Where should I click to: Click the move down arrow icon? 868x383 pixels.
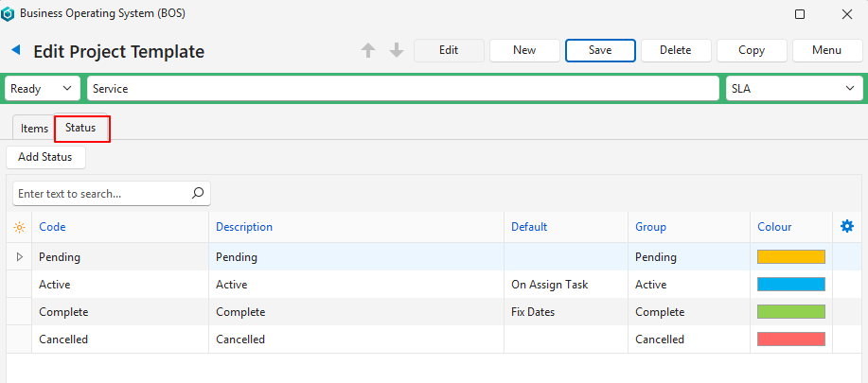[397, 50]
